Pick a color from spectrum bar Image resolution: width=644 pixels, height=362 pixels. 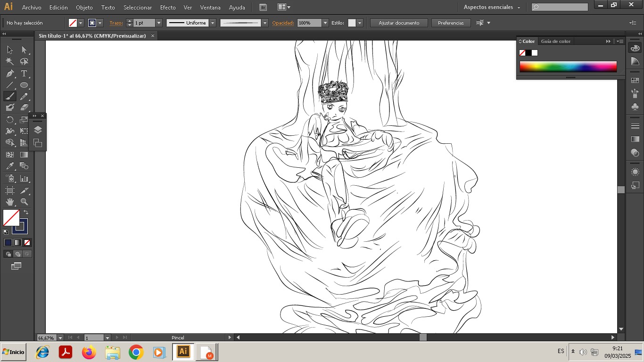(x=568, y=66)
